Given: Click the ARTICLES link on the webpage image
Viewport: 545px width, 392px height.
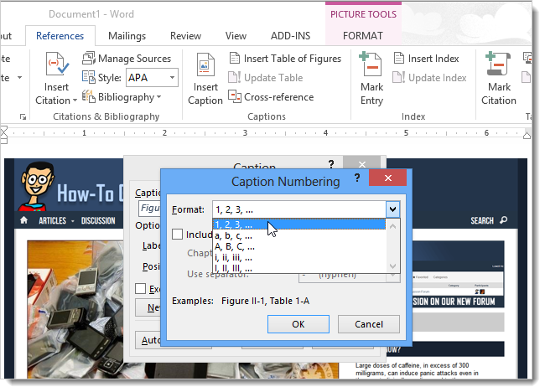Looking at the screenshot, I should [52, 220].
